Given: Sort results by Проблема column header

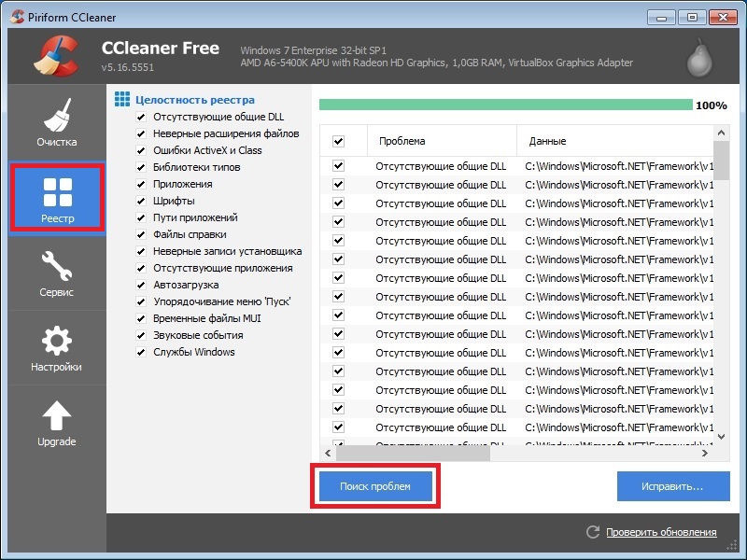Looking at the screenshot, I should pos(439,141).
